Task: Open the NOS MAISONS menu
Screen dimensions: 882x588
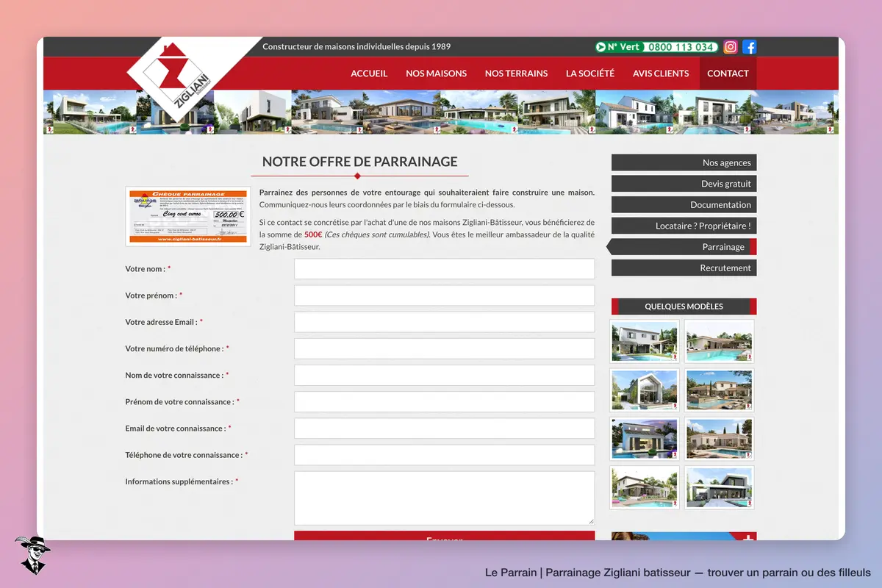Action: (437, 73)
